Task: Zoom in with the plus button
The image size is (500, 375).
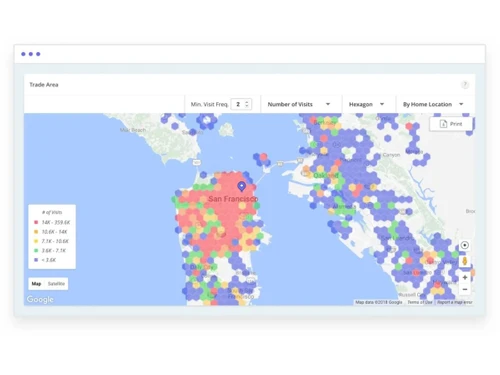Action: 465,277
